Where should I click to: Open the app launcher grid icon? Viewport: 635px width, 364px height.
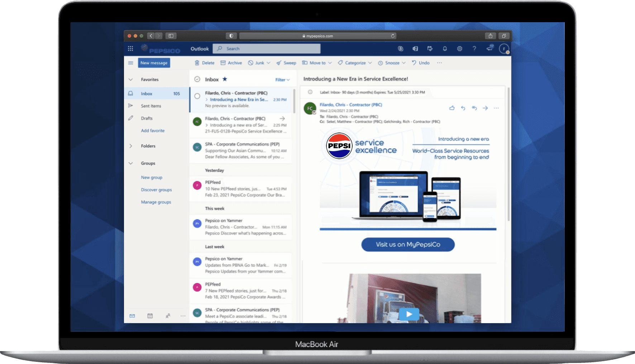point(130,49)
